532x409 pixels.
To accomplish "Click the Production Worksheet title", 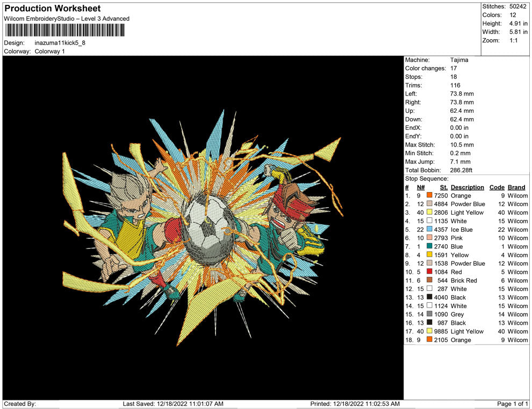I will point(52,9).
